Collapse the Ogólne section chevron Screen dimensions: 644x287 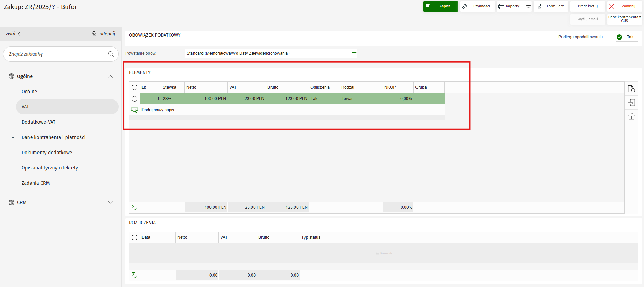pyautogui.click(x=110, y=76)
